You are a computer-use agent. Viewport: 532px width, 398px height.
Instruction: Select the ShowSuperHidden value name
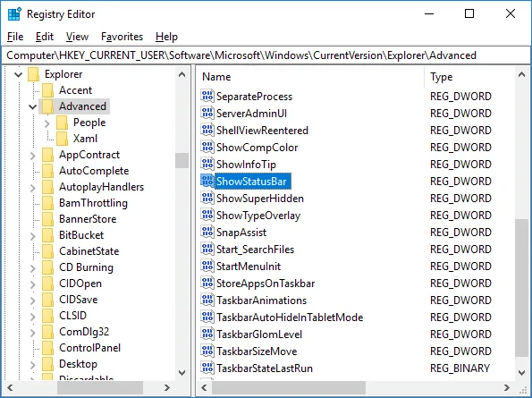coord(260,199)
